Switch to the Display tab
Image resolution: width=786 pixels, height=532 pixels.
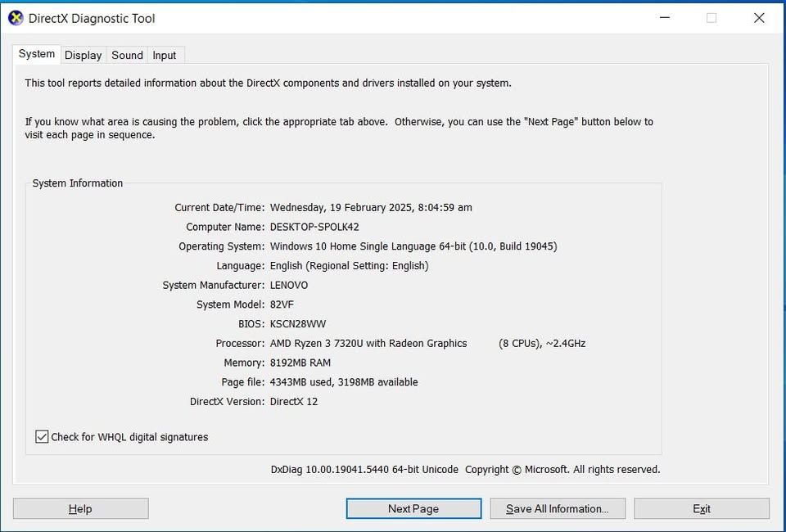click(84, 55)
